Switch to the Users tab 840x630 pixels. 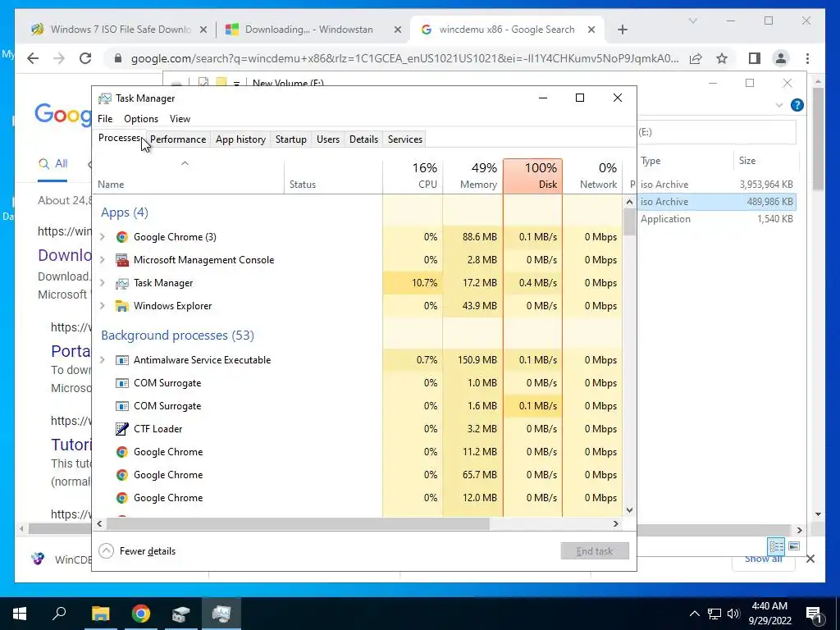point(328,139)
